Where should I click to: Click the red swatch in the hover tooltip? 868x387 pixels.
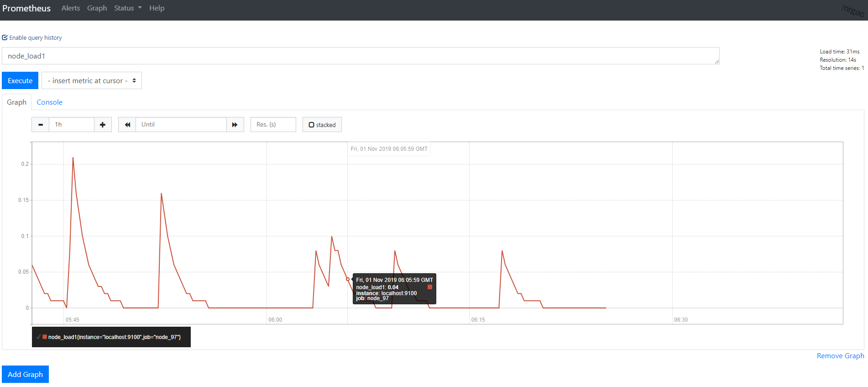pyautogui.click(x=430, y=287)
